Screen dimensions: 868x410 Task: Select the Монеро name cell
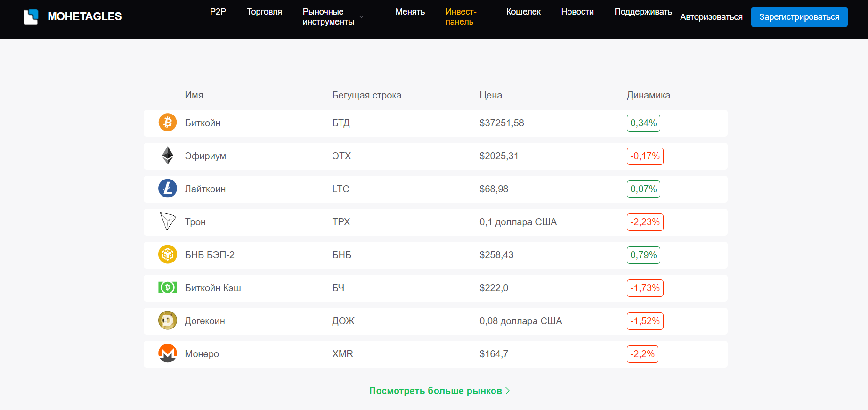point(202,354)
